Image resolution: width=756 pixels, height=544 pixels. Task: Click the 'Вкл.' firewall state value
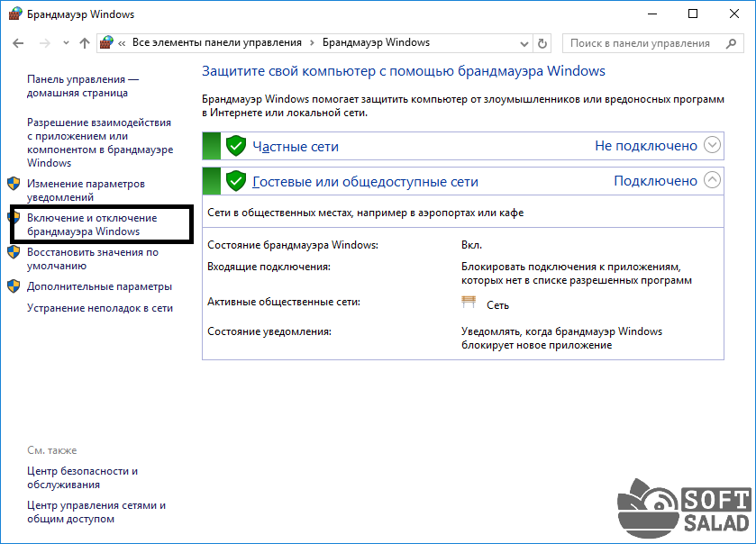[471, 245]
